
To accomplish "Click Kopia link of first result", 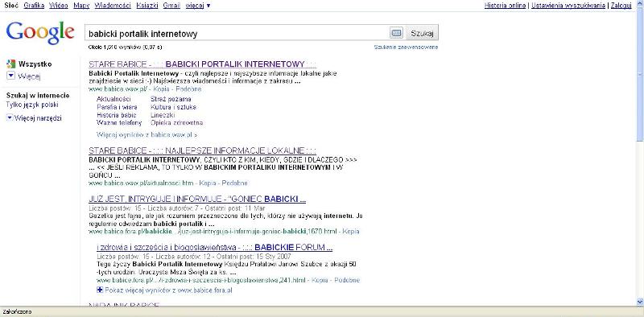I will click(162, 89).
